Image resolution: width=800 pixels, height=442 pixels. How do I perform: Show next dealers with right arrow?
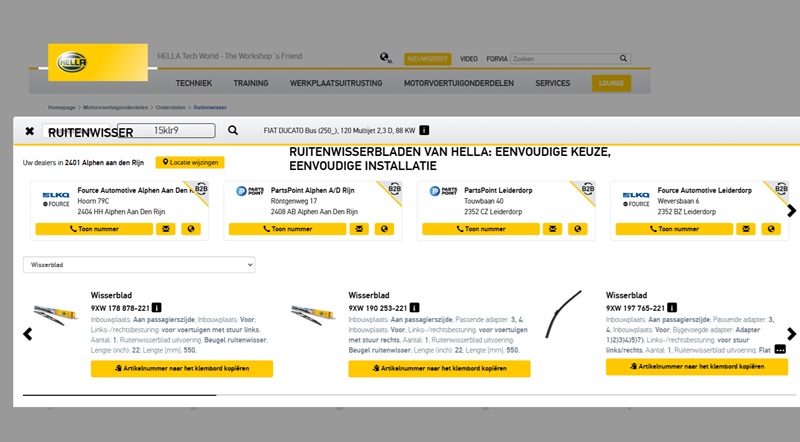tap(791, 210)
